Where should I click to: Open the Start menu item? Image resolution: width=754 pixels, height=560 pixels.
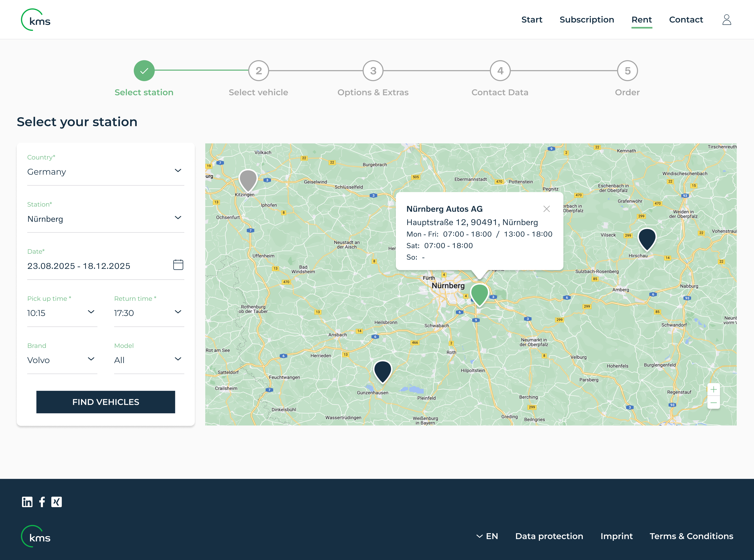(x=531, y=20)
